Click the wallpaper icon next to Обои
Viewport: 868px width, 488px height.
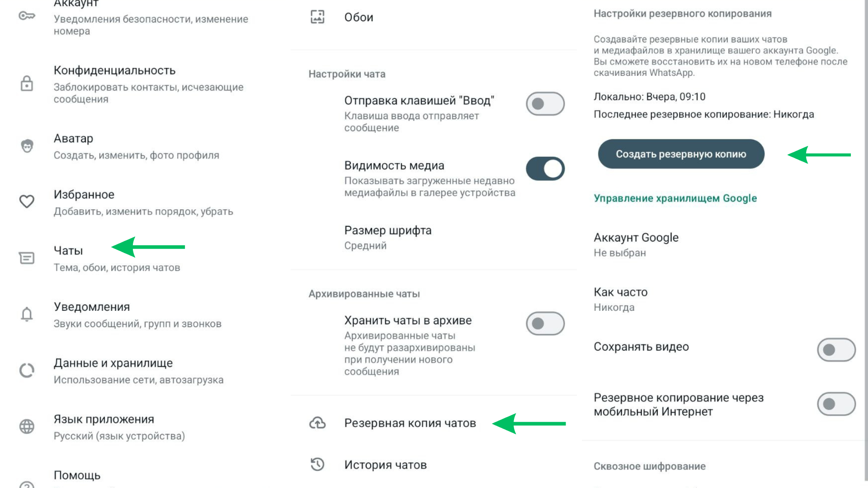[317, 17]
